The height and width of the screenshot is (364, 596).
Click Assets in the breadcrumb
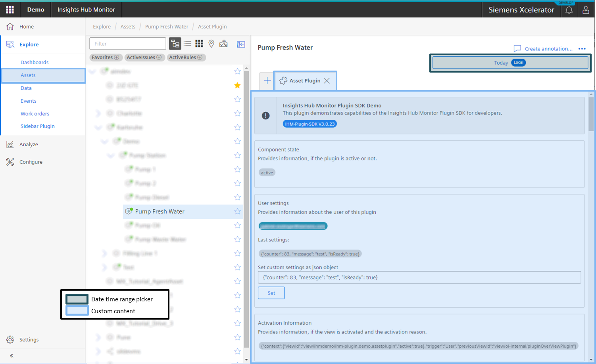(x=128, y=27)
